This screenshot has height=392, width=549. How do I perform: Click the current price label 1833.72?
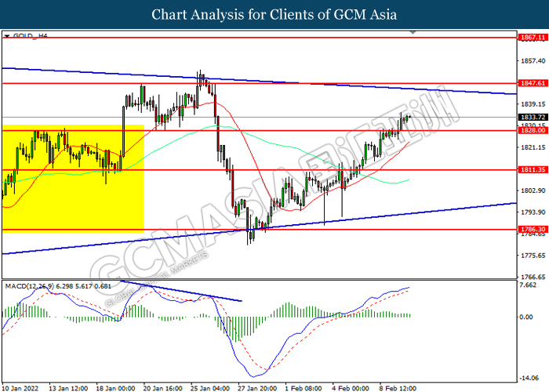[533, 118]
